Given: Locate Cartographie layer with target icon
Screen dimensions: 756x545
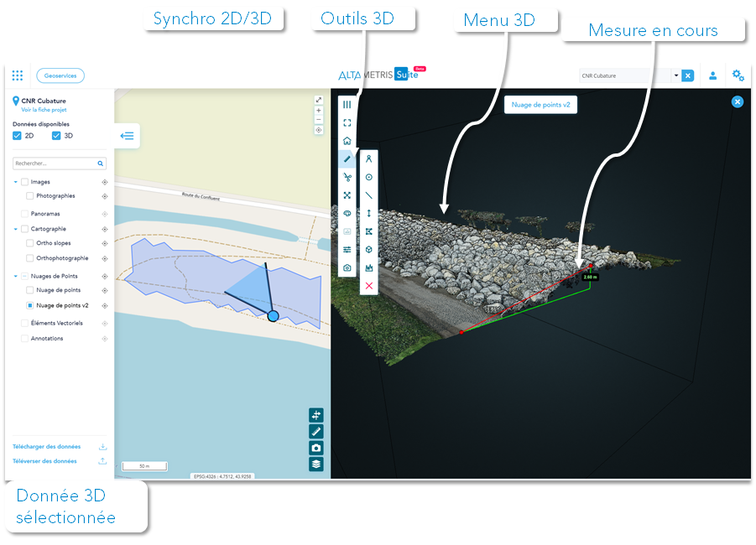Looking at the screenshot, I should pyautogui.click(x=105, y=230).
